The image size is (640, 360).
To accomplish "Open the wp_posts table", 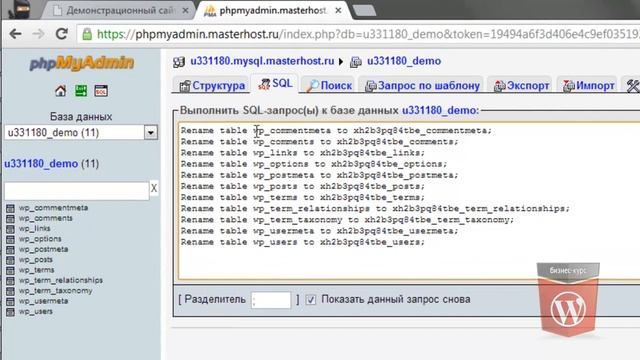I will click(x=36, y=260).
